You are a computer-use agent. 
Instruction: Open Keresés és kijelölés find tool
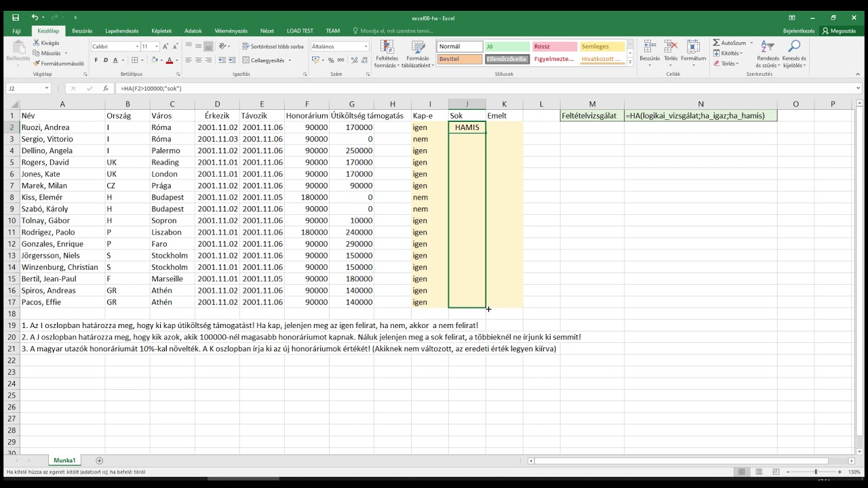(794, 54)
